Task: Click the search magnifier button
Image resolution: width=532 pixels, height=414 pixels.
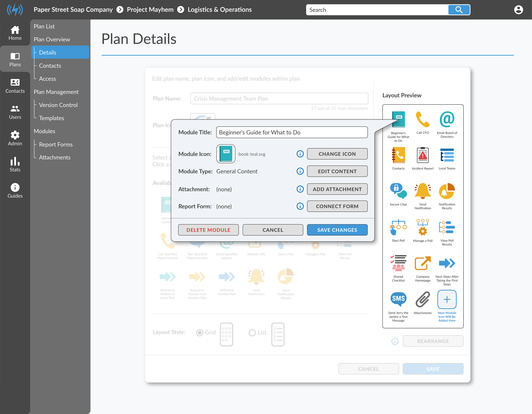Action: tap(459, 10)
